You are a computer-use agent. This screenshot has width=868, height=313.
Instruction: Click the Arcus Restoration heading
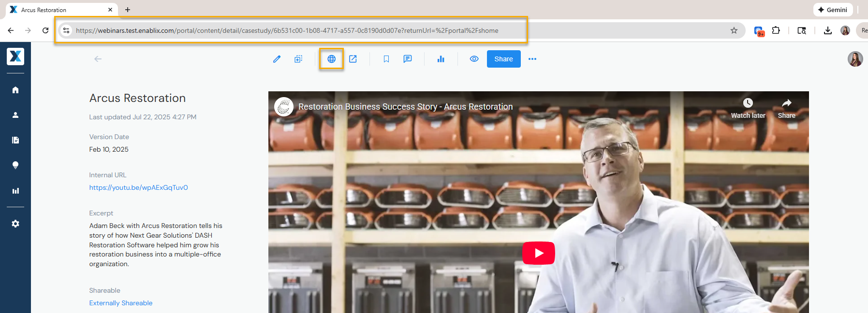coord(137,98)
